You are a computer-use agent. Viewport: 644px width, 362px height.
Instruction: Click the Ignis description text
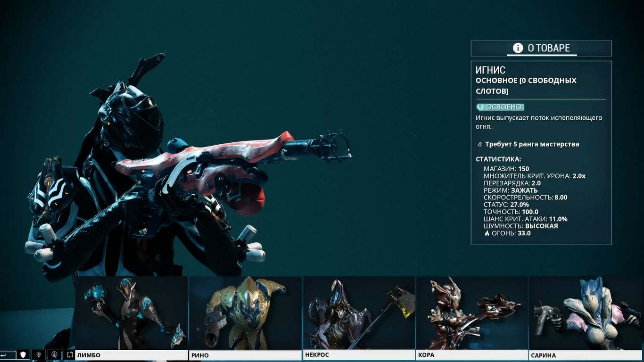click(x=539, y=122)
